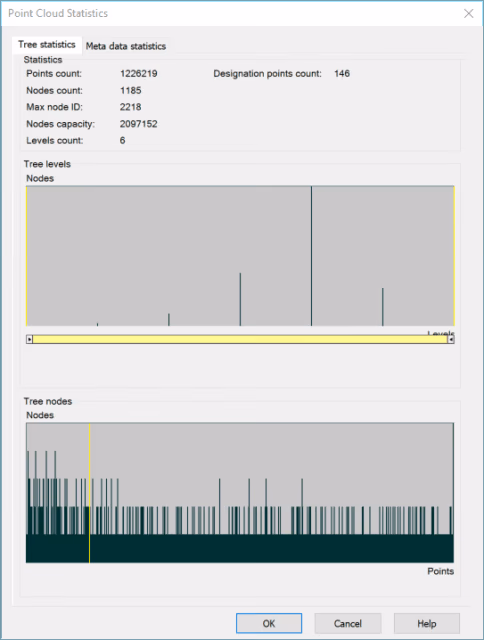Click the Nodes count value 1185
Image resolution: width=484 pixels, height=640 pixels.
click(131, 90)
